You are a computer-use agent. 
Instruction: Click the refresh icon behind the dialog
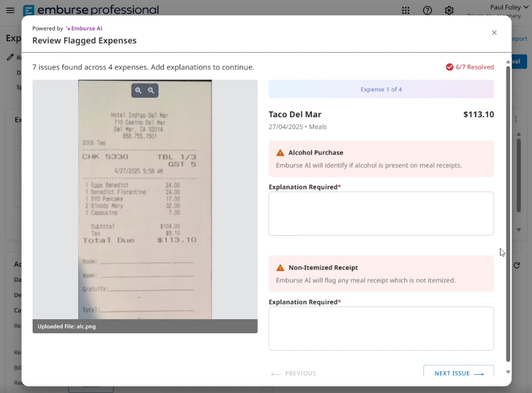tap(517, 265)
